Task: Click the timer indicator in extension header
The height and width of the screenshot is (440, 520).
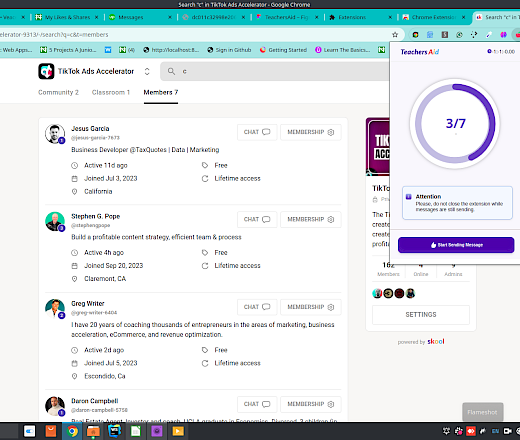Action: click(501, 51)
